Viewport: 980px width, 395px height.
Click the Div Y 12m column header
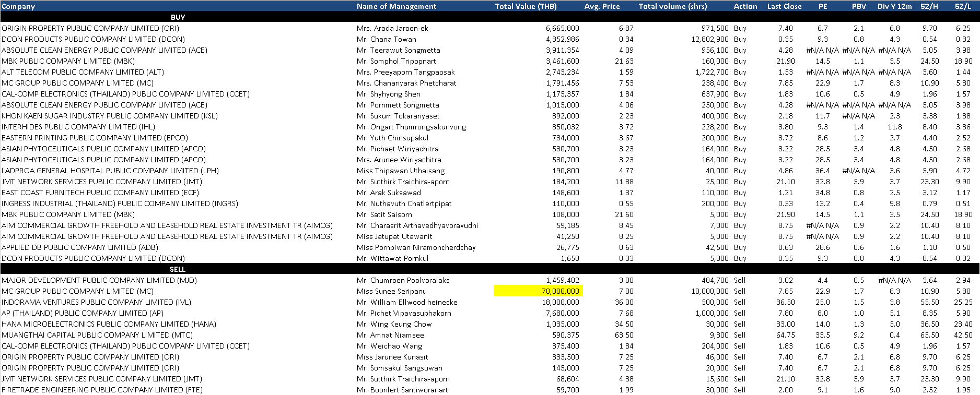click(894, 6)
